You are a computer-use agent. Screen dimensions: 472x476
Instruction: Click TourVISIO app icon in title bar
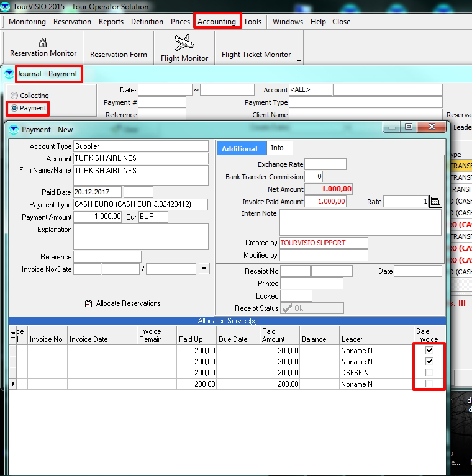(6, 7)
